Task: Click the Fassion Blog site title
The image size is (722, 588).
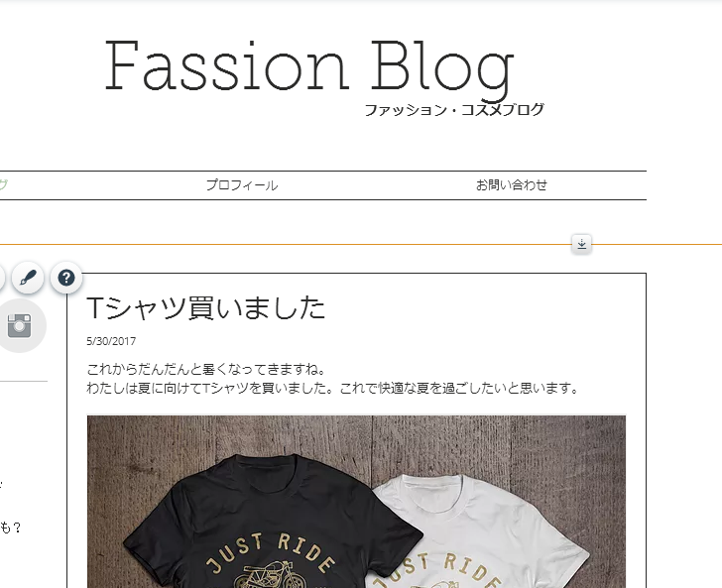Action: coord(309,69)
